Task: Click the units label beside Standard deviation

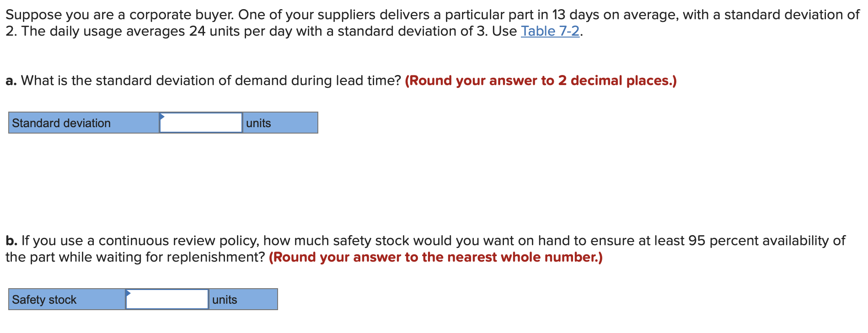Action: coord(258,123)
